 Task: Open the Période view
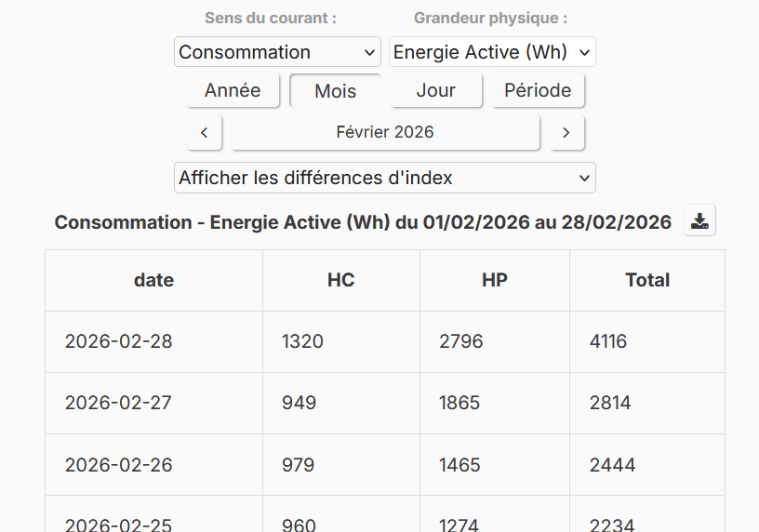click(x=538, y=90)
